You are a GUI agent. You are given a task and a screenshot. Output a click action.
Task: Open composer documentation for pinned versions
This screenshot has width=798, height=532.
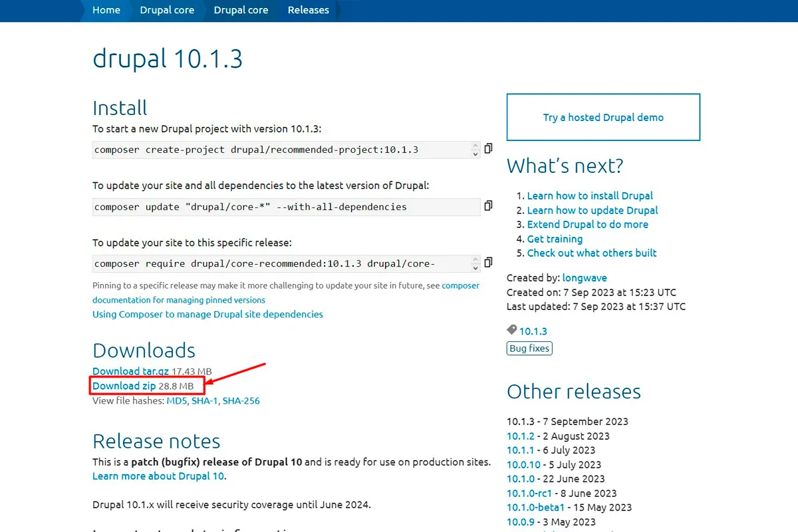[x=286, y=293]
